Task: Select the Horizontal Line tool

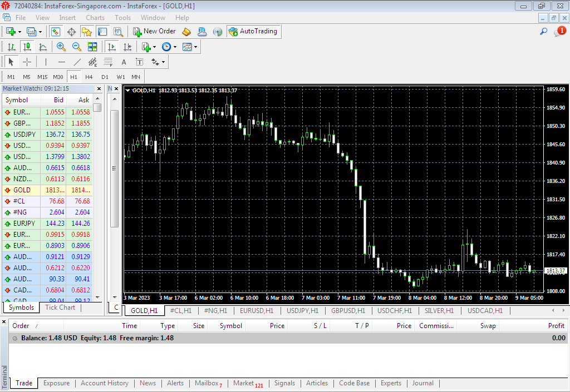Action: (x=61, y=62)
